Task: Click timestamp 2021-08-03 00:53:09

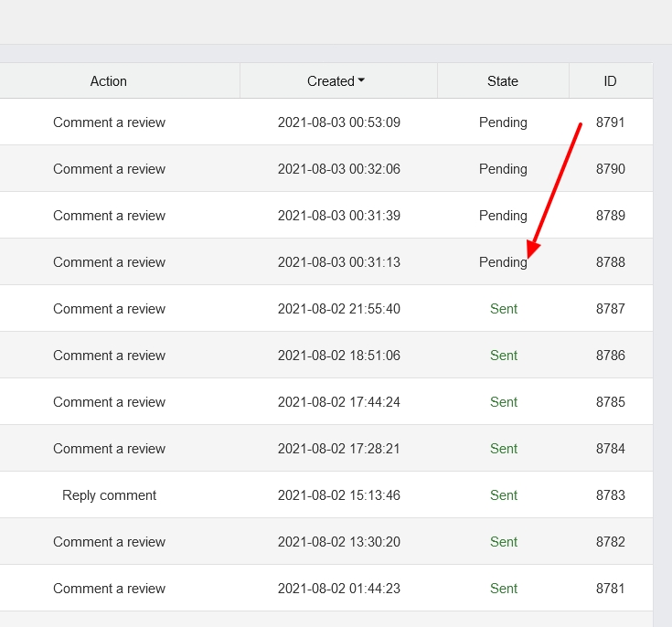Action: click(x=338, y=122)
